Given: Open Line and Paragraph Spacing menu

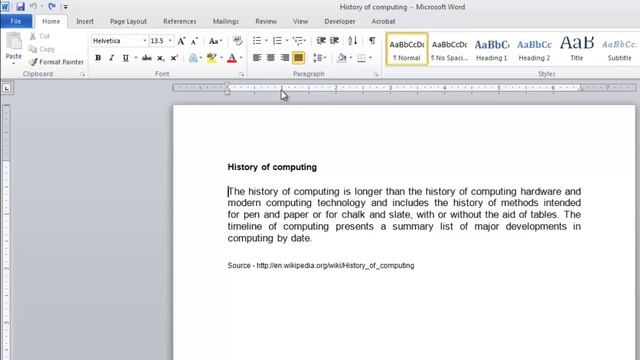Looking at the screenshot, I should (x=319, y=58).
